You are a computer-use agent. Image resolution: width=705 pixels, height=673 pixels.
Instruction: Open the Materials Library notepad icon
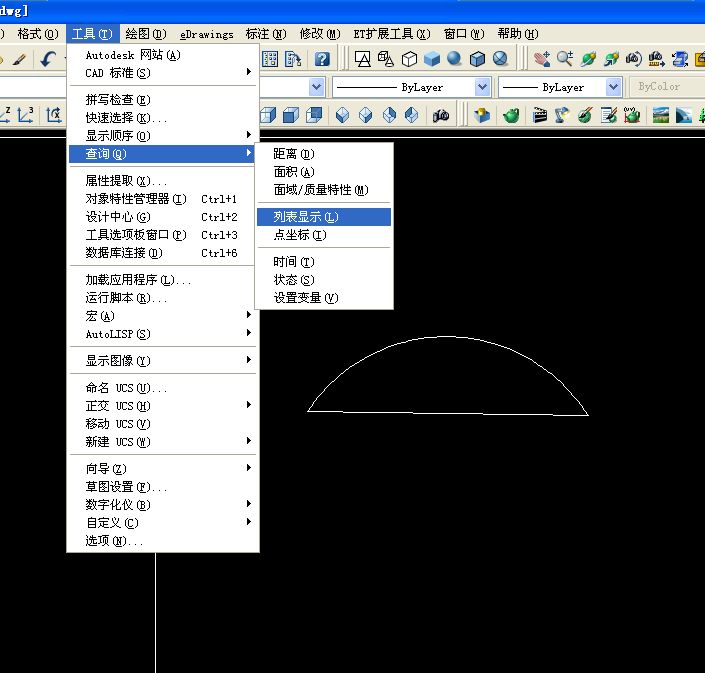tap(609, 116)
